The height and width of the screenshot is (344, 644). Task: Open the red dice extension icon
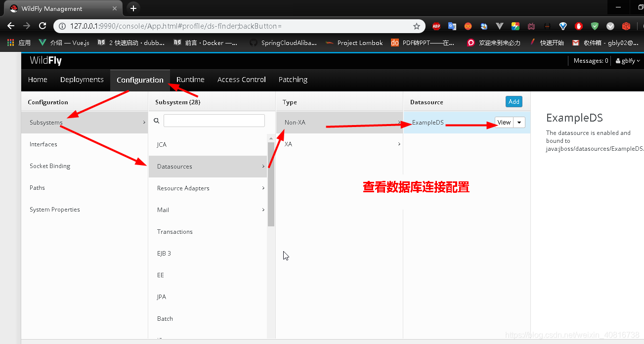626,26
